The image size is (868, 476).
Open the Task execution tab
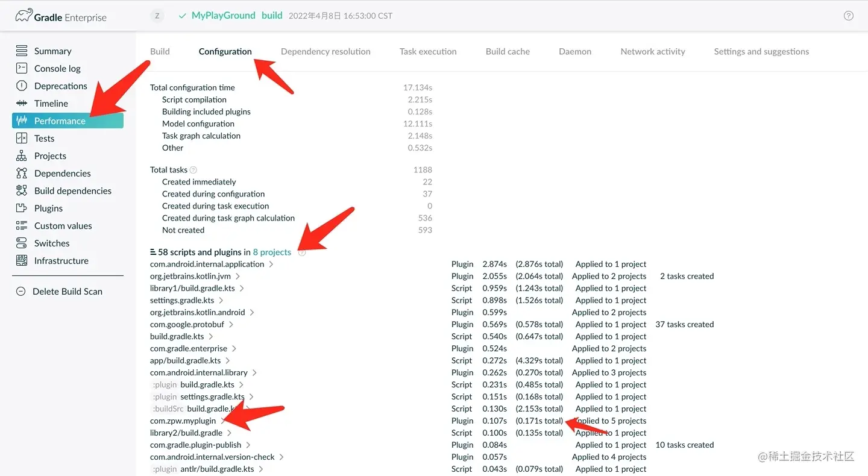428,51
